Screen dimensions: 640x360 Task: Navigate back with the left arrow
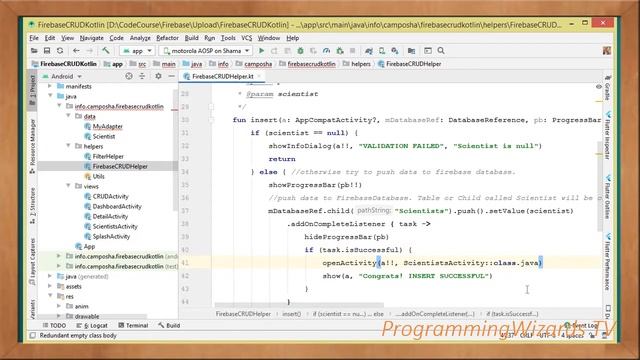76,51
